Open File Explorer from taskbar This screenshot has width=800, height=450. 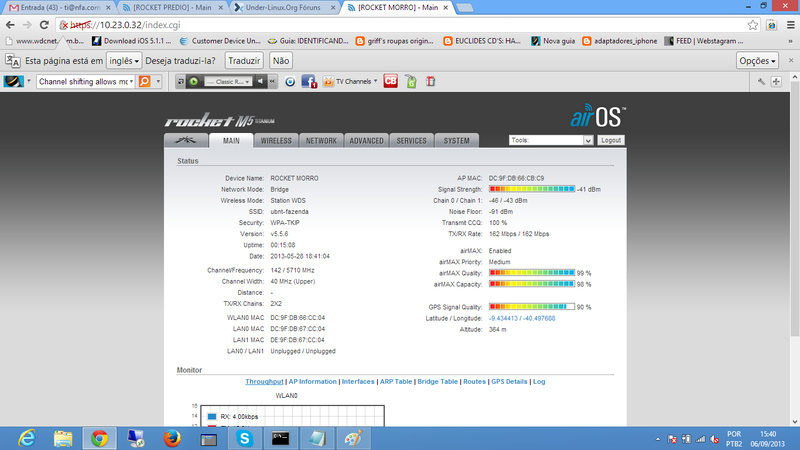[63, 439]
